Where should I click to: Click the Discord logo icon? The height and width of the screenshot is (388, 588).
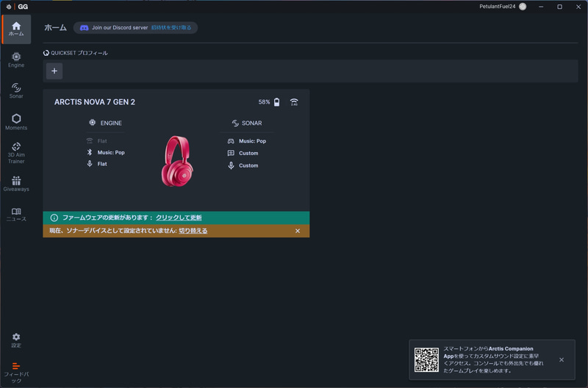(x=84, y=28)
